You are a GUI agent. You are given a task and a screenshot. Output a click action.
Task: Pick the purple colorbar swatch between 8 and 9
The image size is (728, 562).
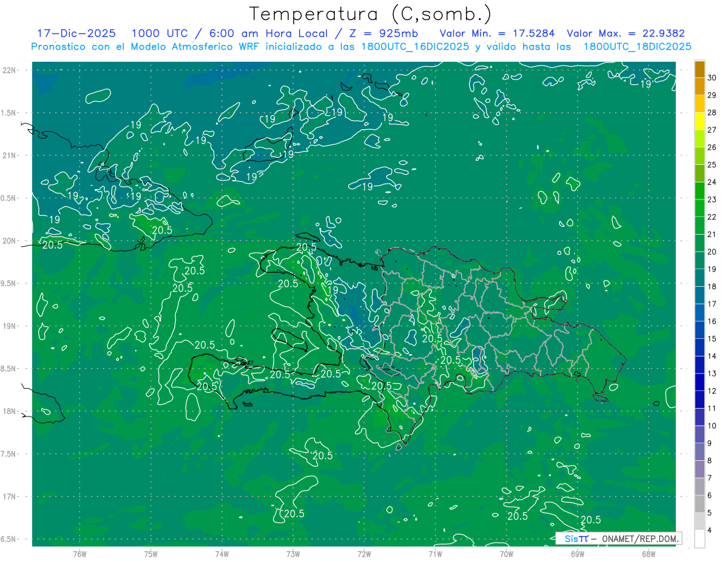click(x=699, y=452)
